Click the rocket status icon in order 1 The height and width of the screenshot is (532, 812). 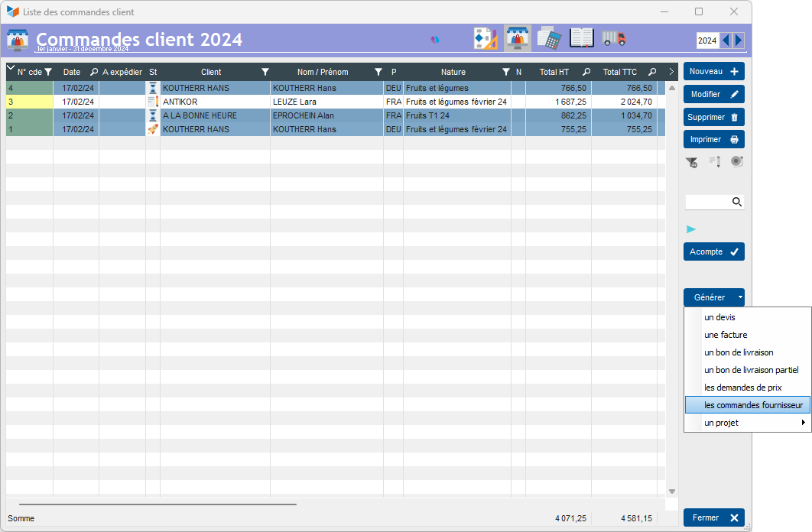tap(153, 129)
